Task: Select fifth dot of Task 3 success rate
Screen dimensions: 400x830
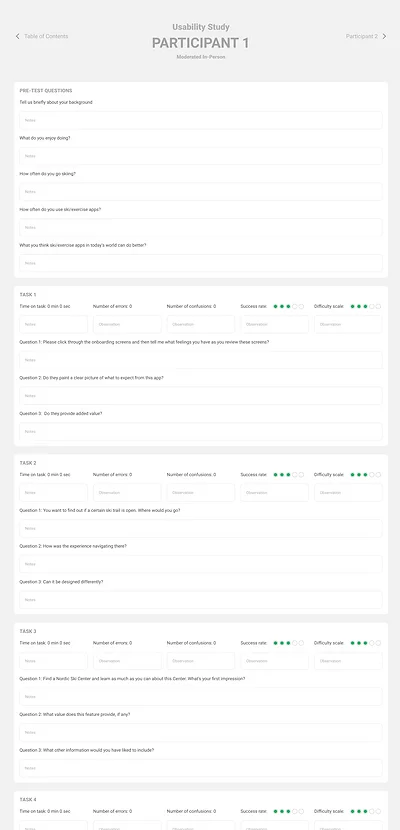Action: pyautogui.click(x=301, y=643)
